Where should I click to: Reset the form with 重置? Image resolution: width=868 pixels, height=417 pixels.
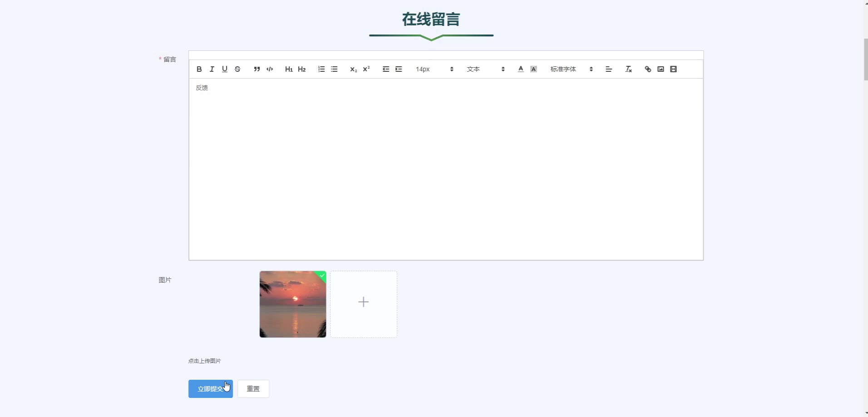tap(253, 389)
